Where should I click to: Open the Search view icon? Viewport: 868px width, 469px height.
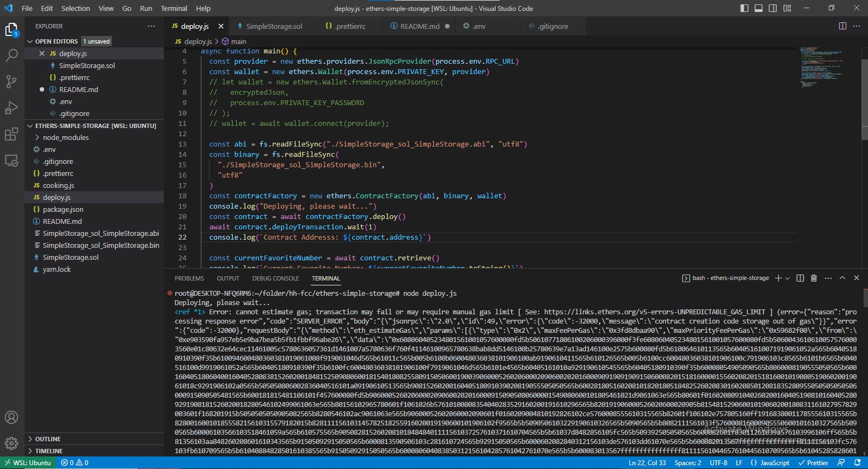point(11,56)
